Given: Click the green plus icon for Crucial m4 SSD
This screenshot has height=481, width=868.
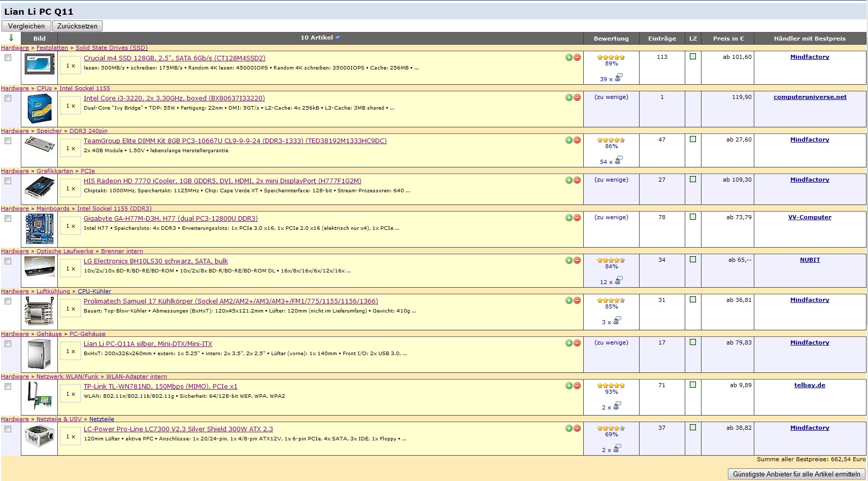Looking at the screenshot, I should 569,57.
